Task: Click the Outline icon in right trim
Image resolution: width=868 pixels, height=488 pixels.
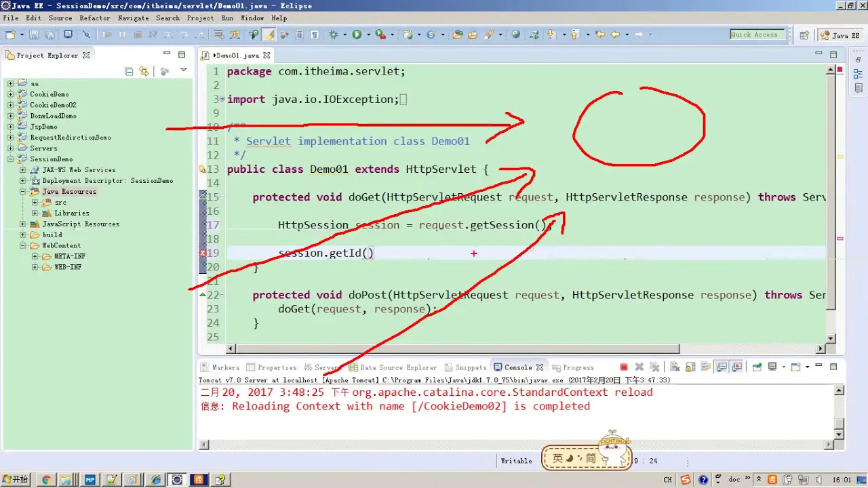Action: tap(858, 74)
